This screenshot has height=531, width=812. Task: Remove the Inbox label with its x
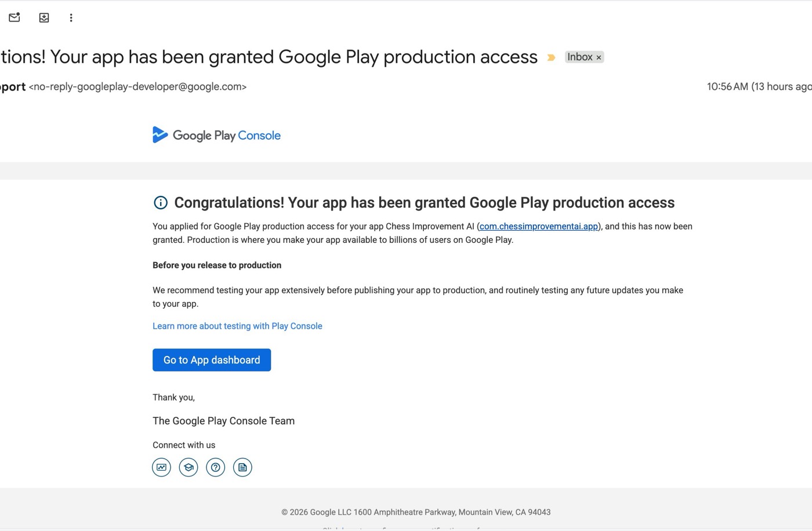tap(599, 57)
